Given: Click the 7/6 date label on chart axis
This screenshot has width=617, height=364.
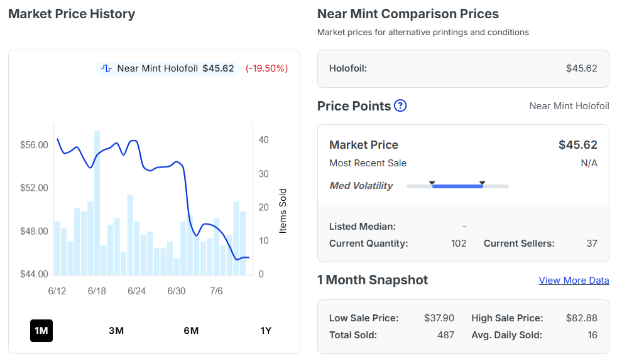Looking at the screenshot, I should 216,291.
